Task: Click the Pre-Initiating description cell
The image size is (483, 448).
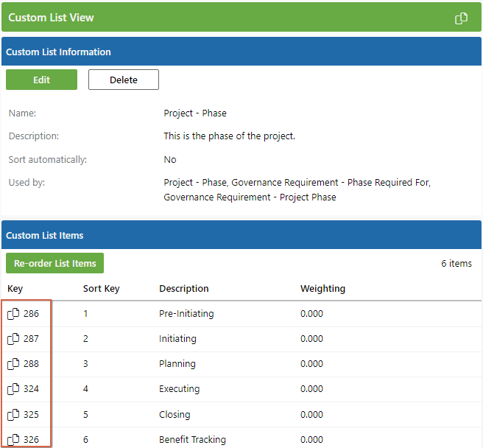Action: tap(186, 314)
